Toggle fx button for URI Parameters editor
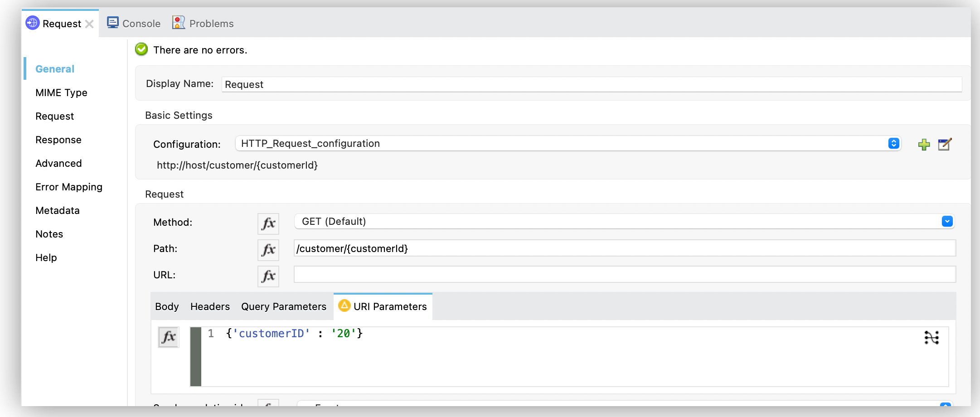 pyautogui.click(x=169, y=337)
